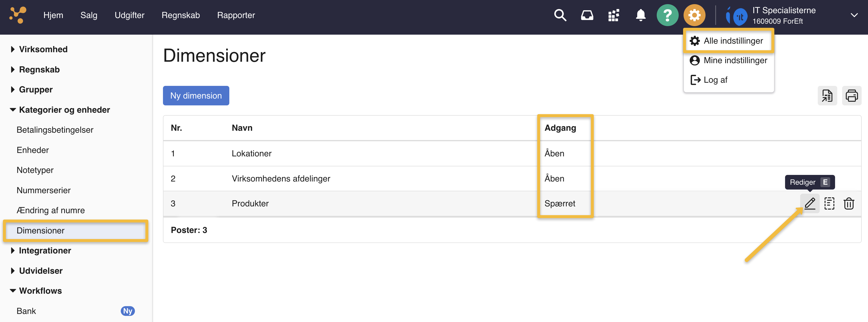The width and height of the screenshot is (868, 322).
Task: Open the IT Specialisterne account dropdown
Action: pos(854,15)
